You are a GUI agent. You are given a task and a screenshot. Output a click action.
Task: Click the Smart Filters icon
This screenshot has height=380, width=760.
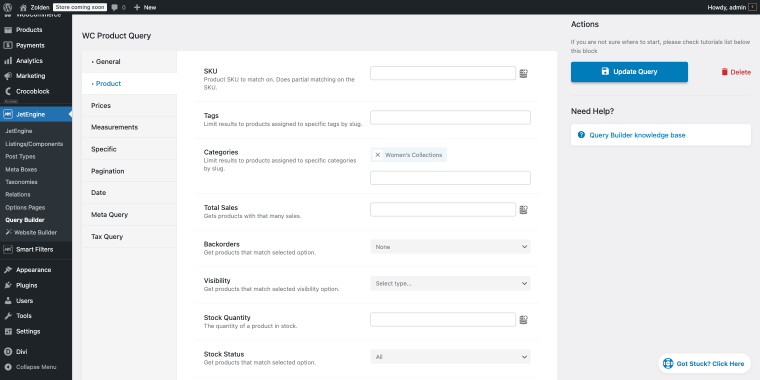[x=8, y=250]
